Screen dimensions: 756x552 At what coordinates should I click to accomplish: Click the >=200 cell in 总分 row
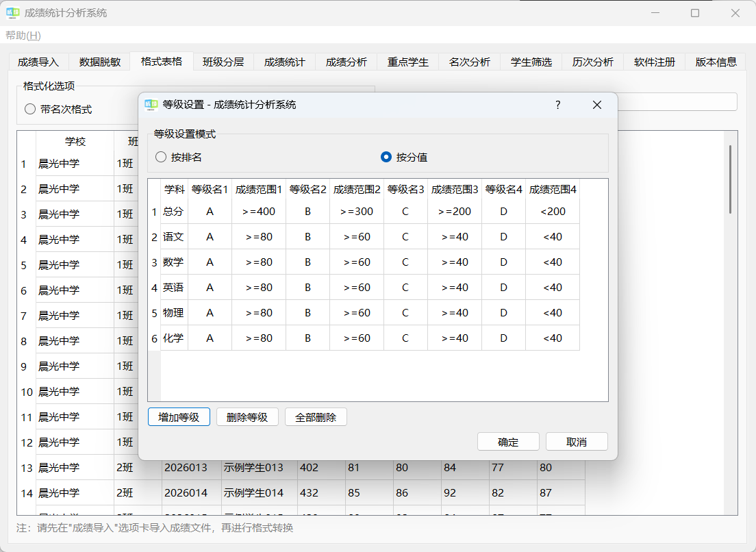click(455, 211)
